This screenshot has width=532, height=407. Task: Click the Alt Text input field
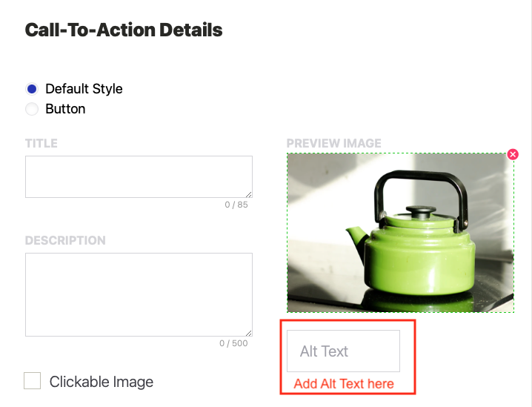point(343,351)
